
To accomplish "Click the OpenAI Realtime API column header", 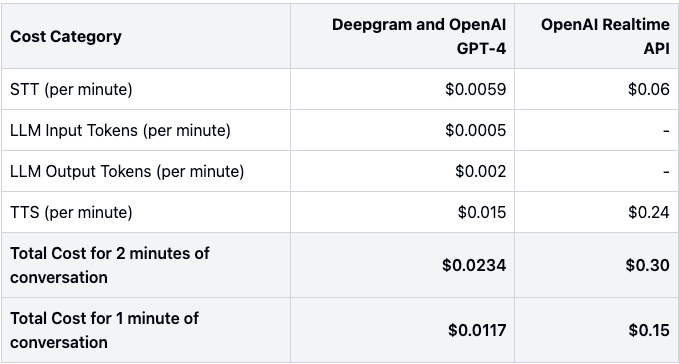I will point(605,36).
